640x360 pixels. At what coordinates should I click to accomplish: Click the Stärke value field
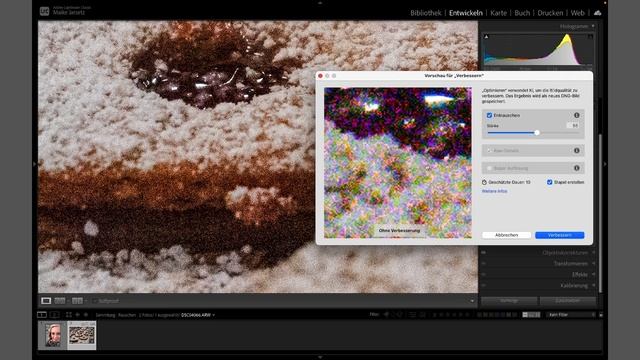pos(573,126)
